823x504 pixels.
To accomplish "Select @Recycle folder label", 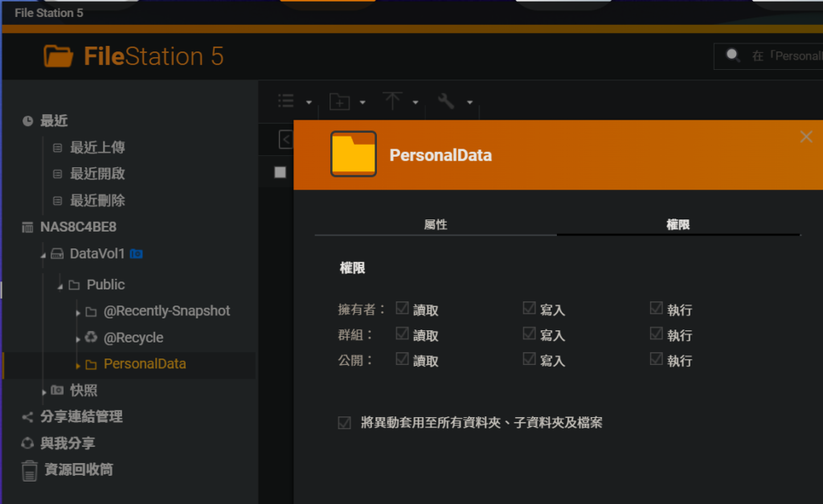I will point(133,337).
